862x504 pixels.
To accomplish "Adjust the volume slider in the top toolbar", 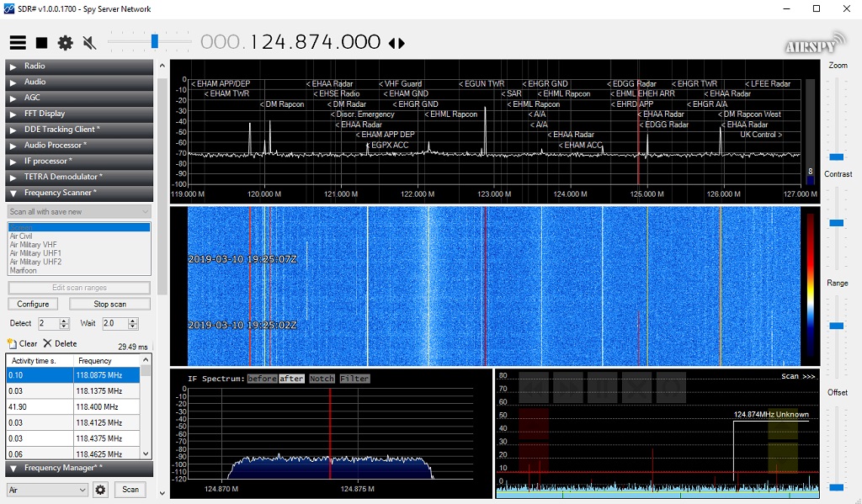I will click(x=155, y=41).
